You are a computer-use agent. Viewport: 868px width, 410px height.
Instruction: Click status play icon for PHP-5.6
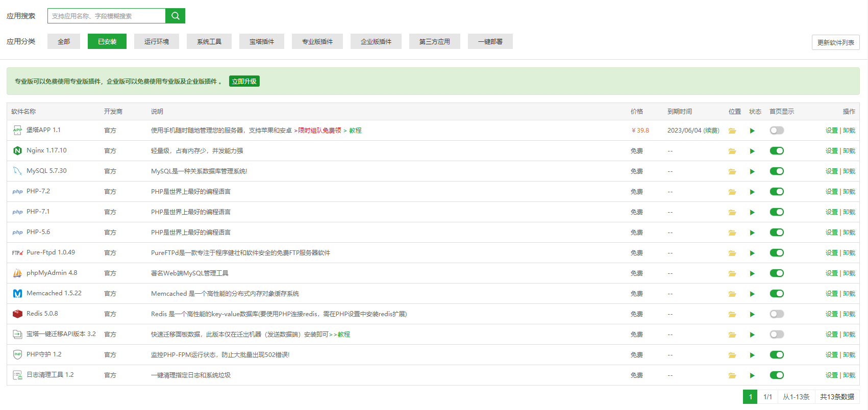752,233
